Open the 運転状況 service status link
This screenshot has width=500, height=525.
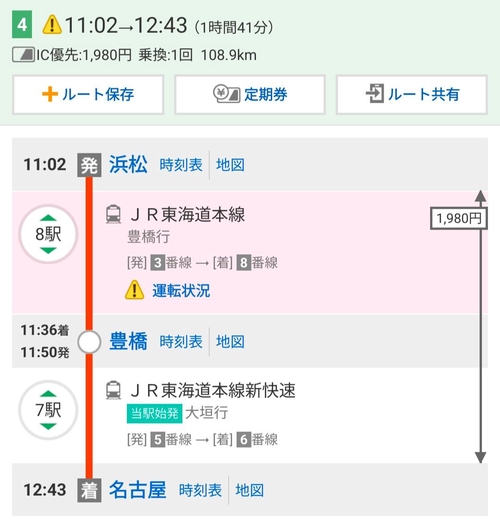[181, 290]
